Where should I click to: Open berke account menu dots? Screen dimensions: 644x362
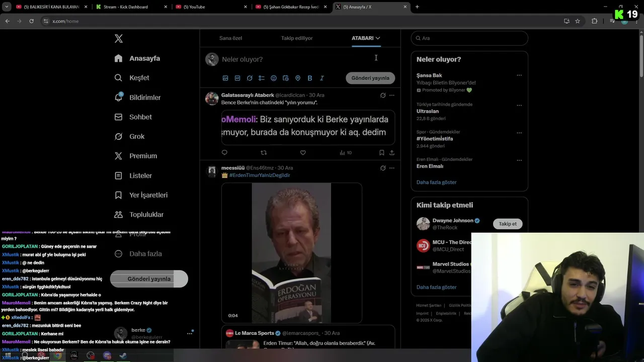190,333
